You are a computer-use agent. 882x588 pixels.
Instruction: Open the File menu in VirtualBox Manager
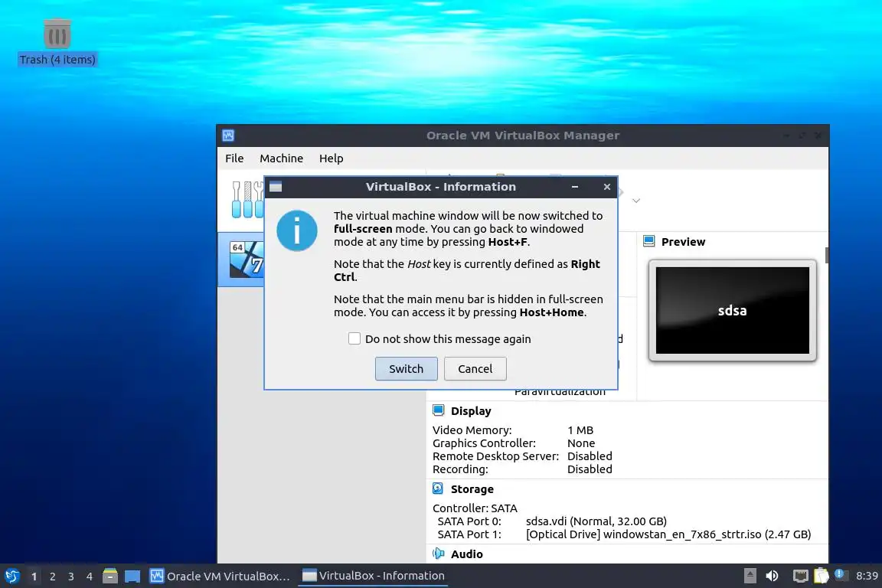click(x=234, y=158)
